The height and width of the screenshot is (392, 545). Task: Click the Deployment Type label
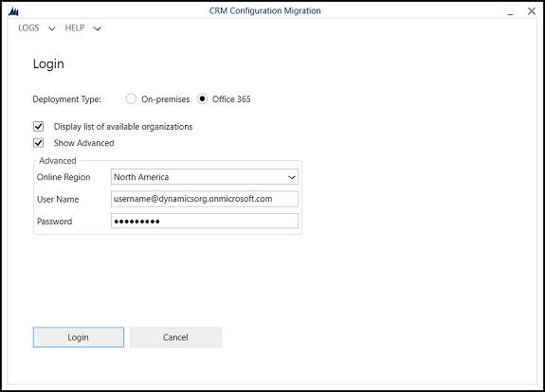coord(66,99)
